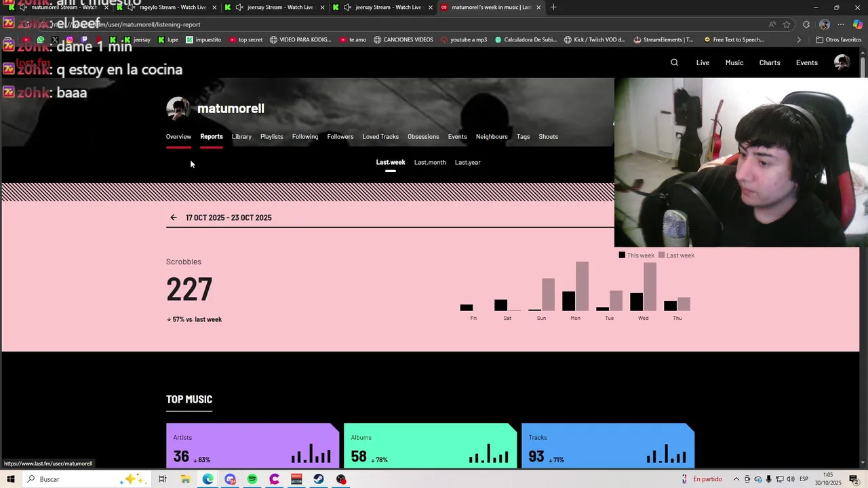
Task: Open the Instagram bookmark icon
Action: pyautogui.click(x=69, y=40)
